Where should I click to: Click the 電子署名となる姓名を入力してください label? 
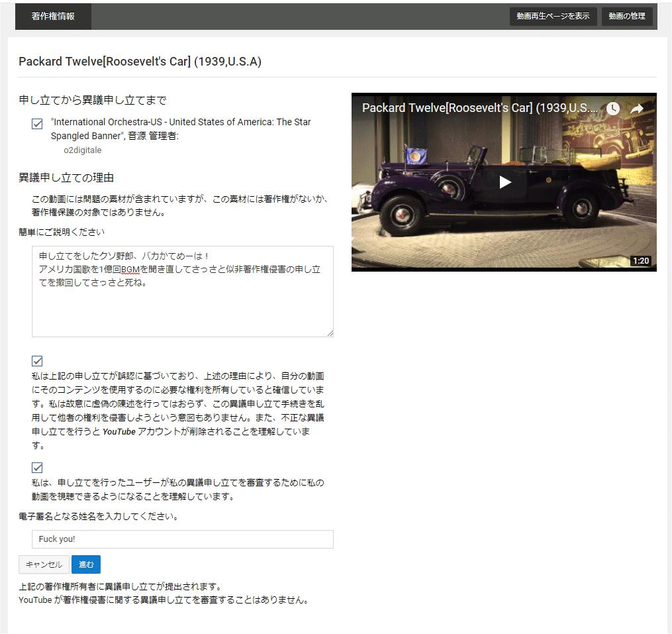(98, 517)
